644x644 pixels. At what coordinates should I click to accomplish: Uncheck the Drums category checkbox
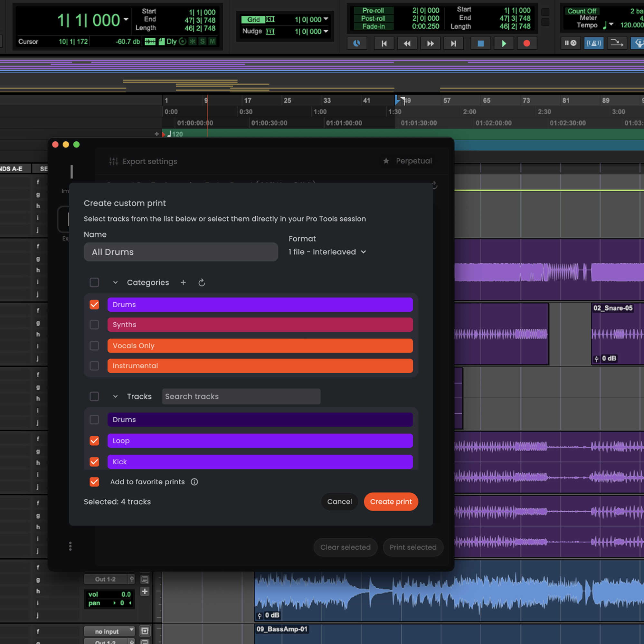(x=94, y=304)
